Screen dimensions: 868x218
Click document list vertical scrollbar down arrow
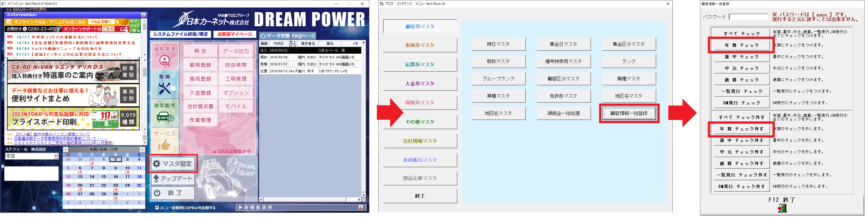click(364, 195)
